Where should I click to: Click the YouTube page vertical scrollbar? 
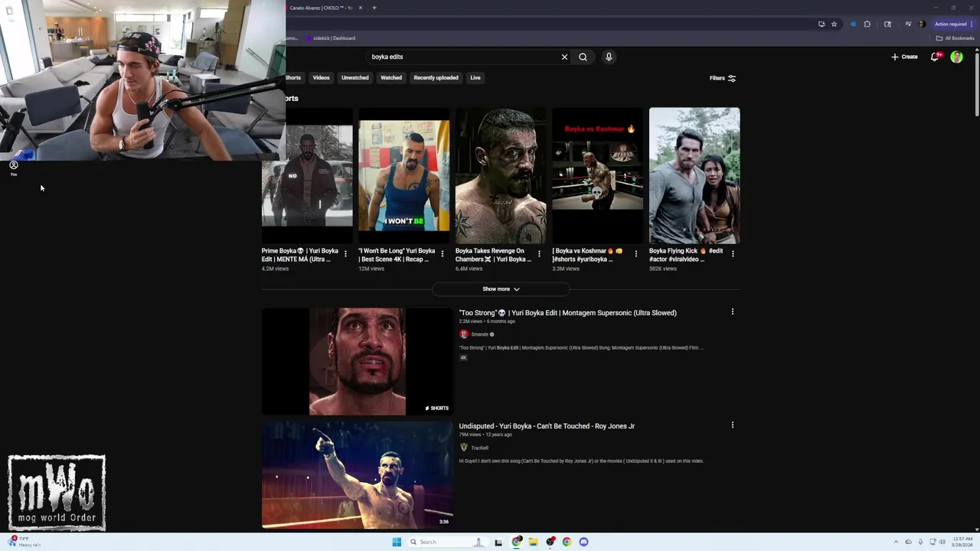(x=976, y=84)
